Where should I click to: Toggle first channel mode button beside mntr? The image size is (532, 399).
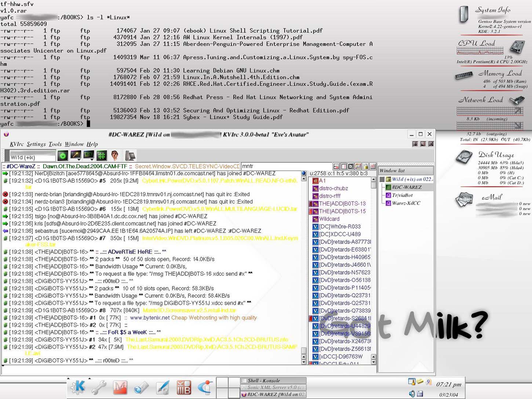(x=336, y=166)
